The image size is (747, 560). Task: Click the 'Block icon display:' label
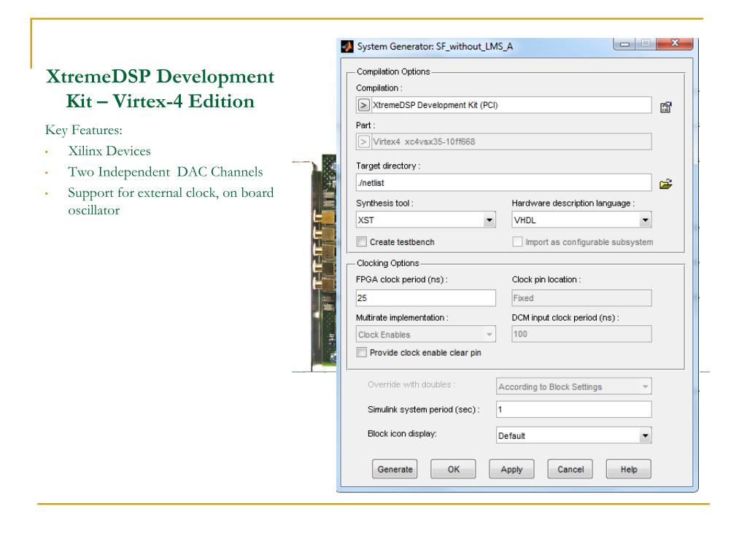tap(402, 433)
